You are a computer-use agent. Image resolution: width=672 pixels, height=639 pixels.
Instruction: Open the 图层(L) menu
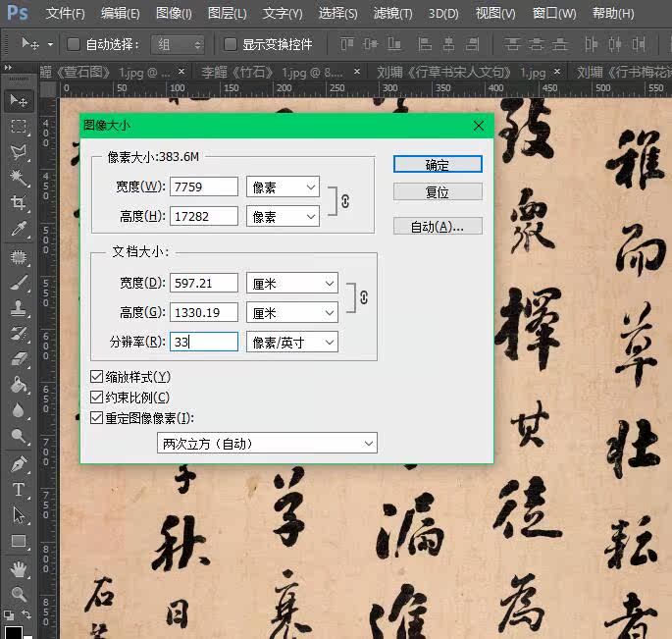[x=228, y=14]
